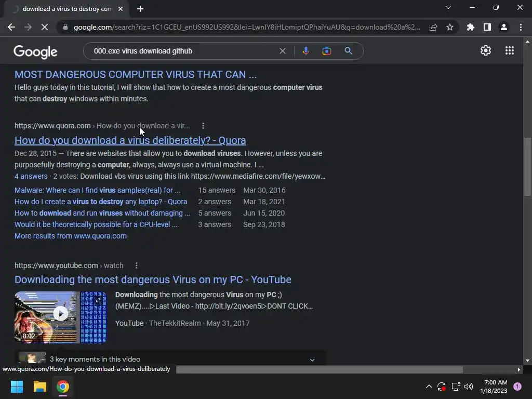Click the scrollbar down arrow
The image size is (532, 399).
[x=527, y=361]
